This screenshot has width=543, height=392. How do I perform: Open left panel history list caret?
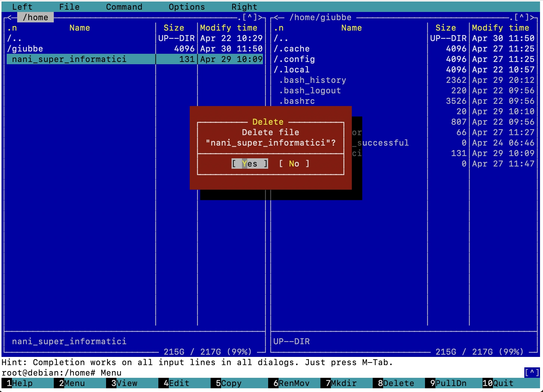tap(249, 17)
